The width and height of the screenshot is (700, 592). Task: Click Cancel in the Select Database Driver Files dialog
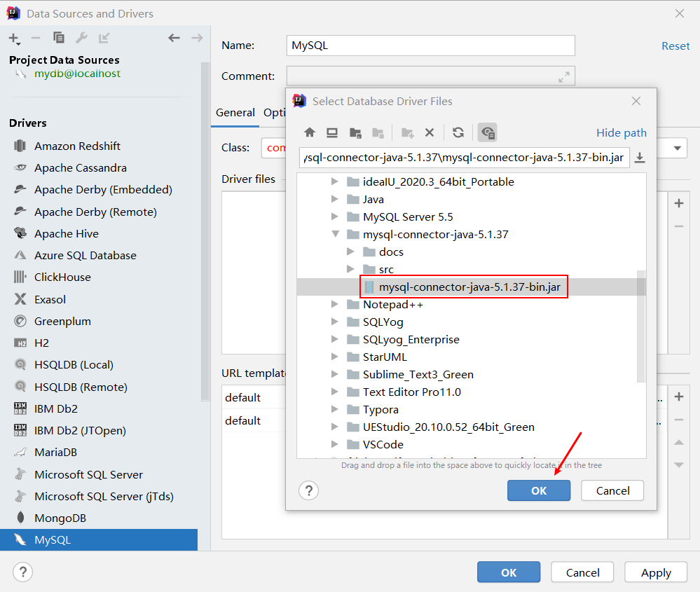(612, 490)
